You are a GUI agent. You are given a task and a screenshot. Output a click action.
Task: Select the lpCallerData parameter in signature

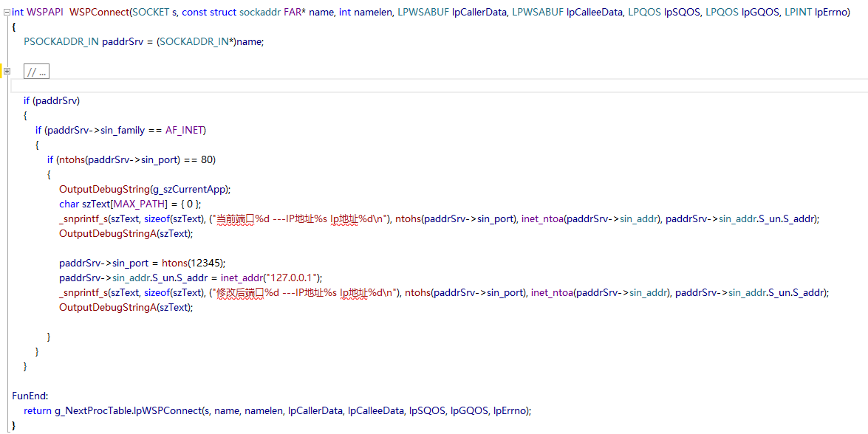coord(479,12)
